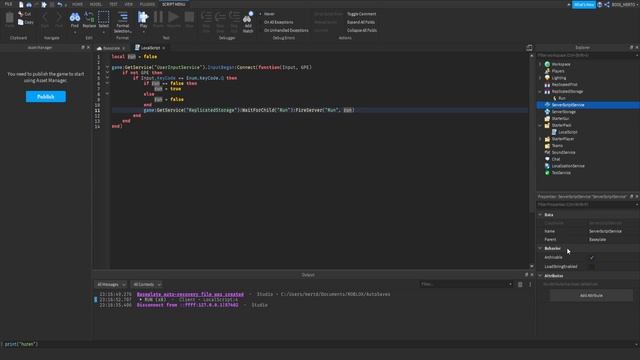The height and width of the screenshot is (360, 640).
Task: Click the Add Watch icon
Action: click(248, 18)
